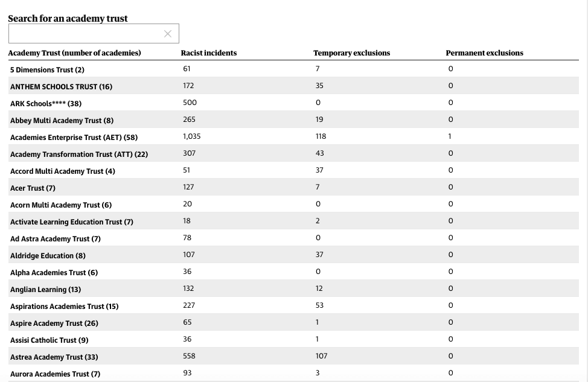
Task: Click the 1,035 racist incidents value
Action: coord(191,136)
